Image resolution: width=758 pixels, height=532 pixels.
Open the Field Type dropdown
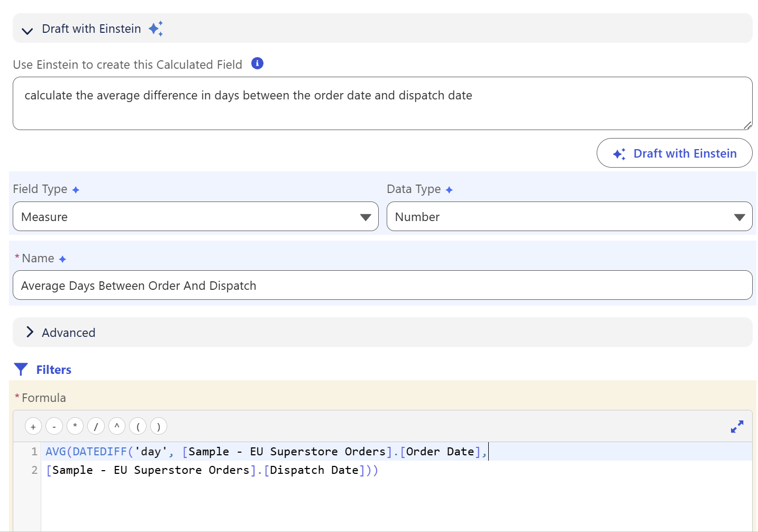196,216
